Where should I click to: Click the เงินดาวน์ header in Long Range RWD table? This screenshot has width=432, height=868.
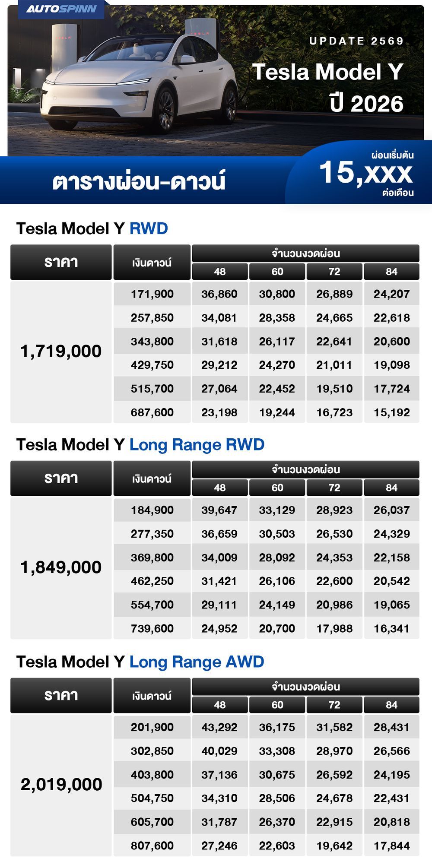152,478
